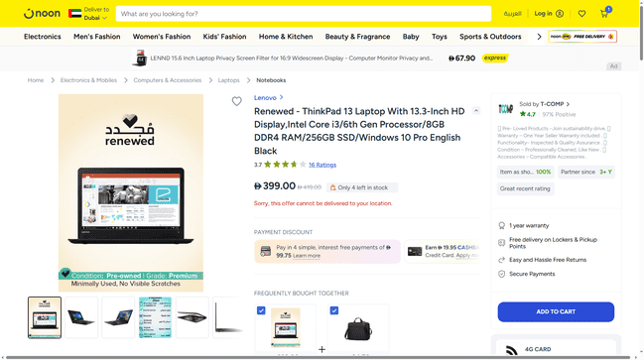Click the Log in link
The width and height of the screenshot is (644, 360).
[x=549, y=14]
